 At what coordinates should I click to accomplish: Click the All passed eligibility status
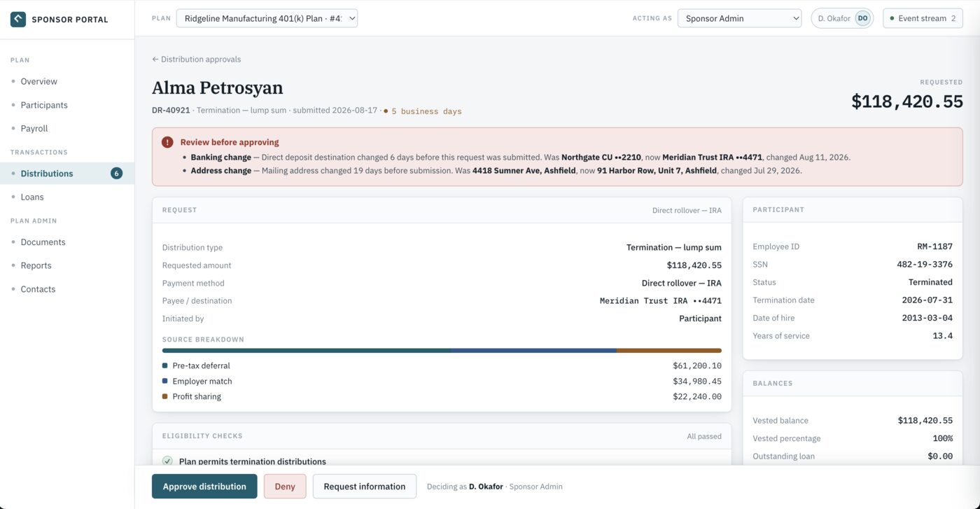[x=704, y=436]
